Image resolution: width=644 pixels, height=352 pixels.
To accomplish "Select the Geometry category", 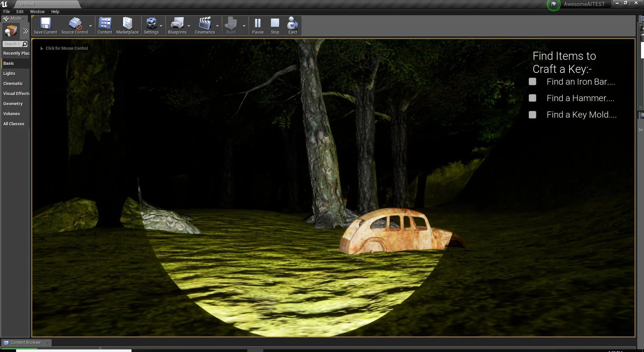I will click(x=16, y=104).
